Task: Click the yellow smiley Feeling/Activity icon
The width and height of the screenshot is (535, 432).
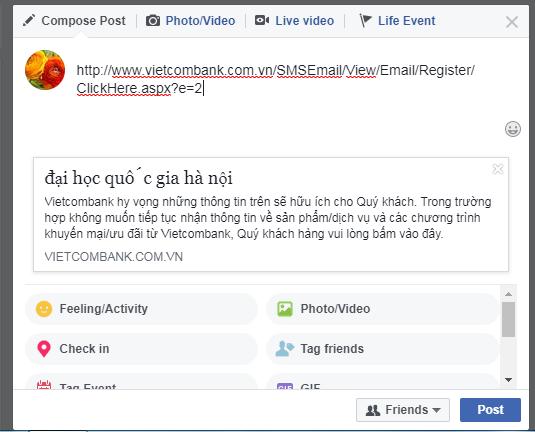Action: (x=44, y=309)
